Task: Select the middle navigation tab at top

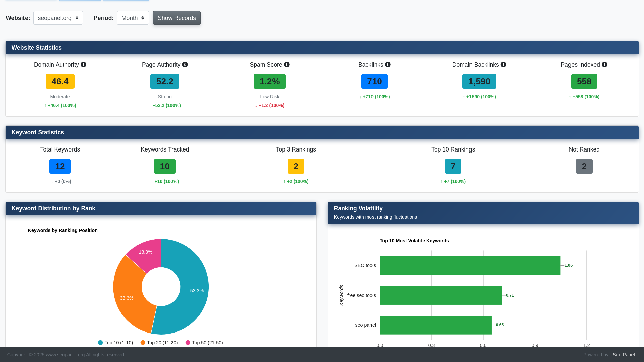Action: tap(80, 1)
